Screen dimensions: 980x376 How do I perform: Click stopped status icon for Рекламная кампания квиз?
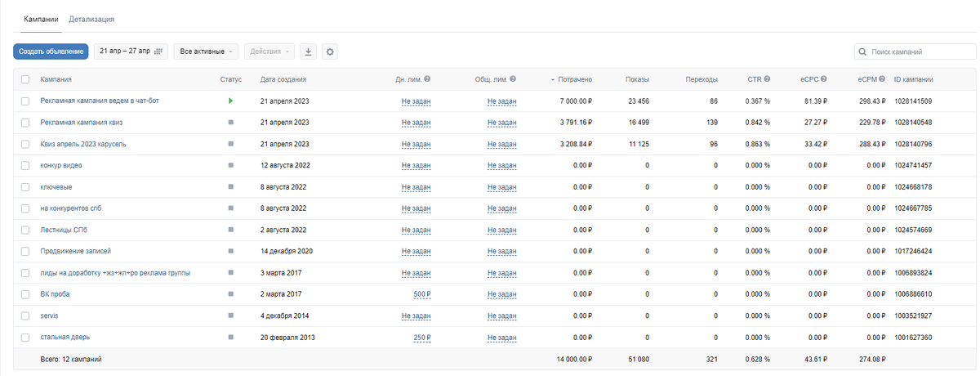(x=231, y=123)
